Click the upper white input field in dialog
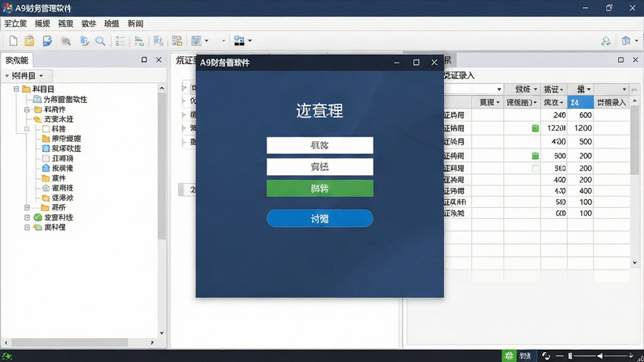 pos(320,145)
